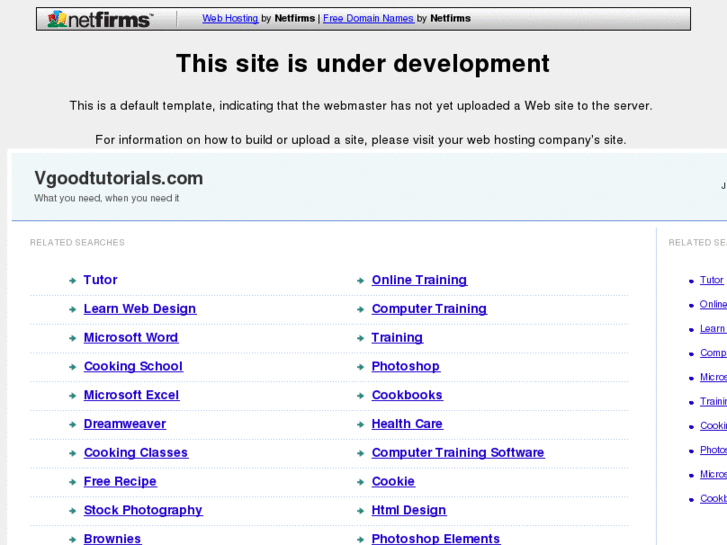Open the Cookie link
Screen dimensions: 727x545
coord(393,481)
